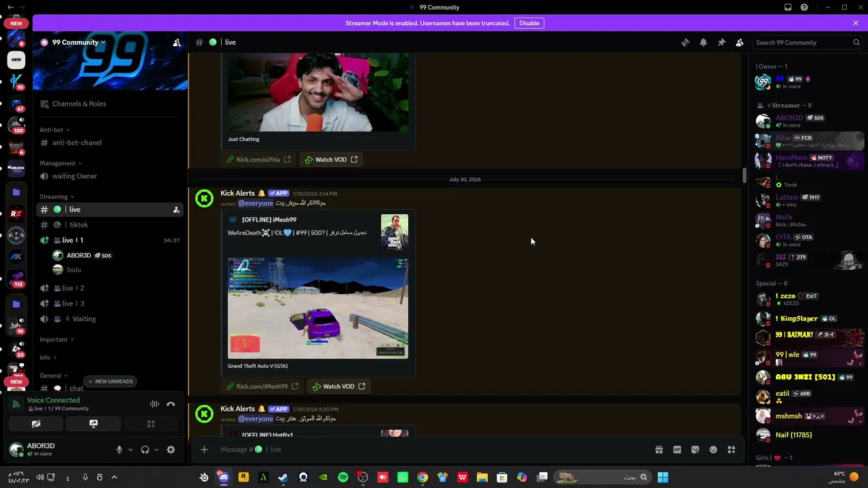Viewport: 868px width, 488px height.
Task: Jump to New Unreads in channel list
Action: pos(110,381)
